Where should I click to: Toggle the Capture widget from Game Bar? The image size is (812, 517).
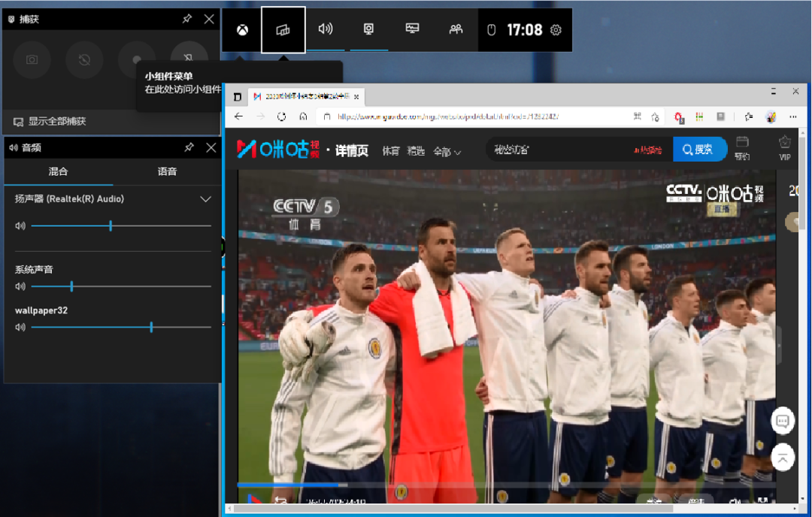point(368,29)
